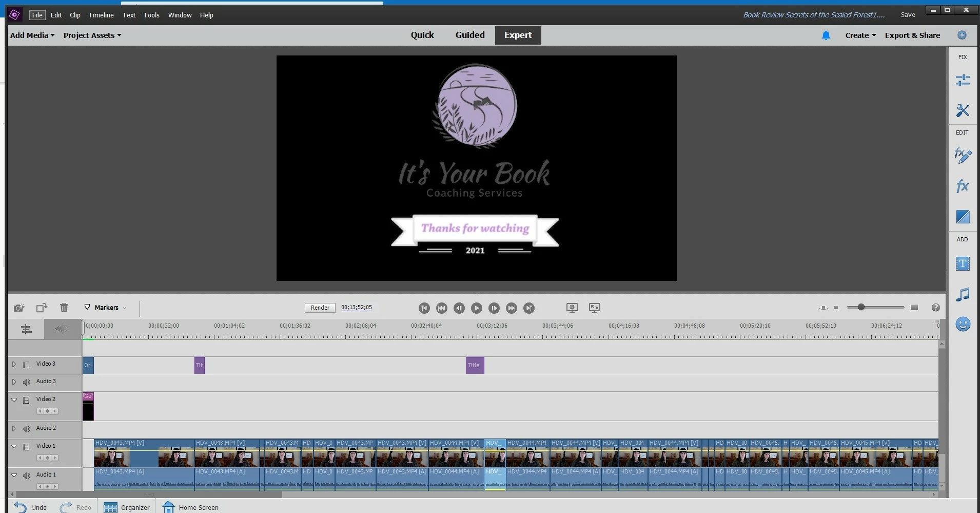Open the Music panel

(963, 294)
